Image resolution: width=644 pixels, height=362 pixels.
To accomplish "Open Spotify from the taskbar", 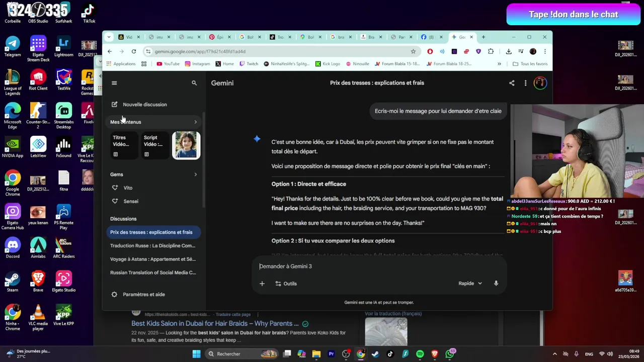I will pyautogui.click(x=420, y=354).
